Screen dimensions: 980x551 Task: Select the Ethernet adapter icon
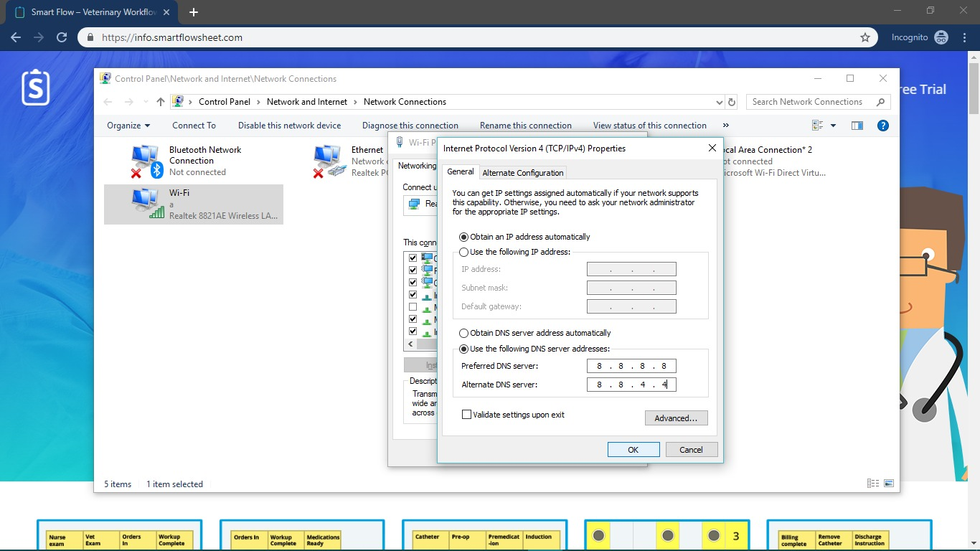click(x=330, y=161)
